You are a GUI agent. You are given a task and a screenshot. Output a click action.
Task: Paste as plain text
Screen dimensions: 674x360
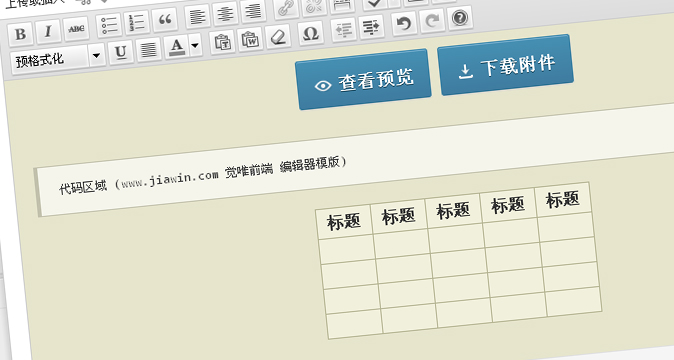click(222, 42)
